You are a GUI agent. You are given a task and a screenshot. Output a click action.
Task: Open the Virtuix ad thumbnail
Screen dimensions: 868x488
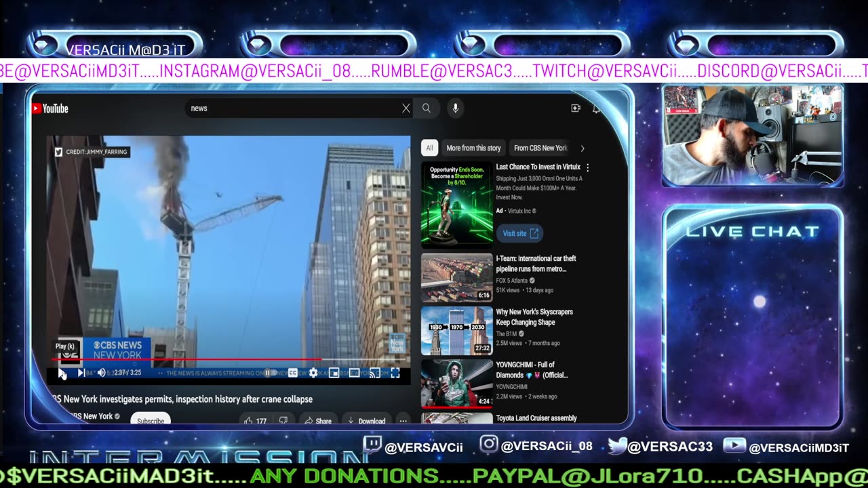(x=457, y=204)
